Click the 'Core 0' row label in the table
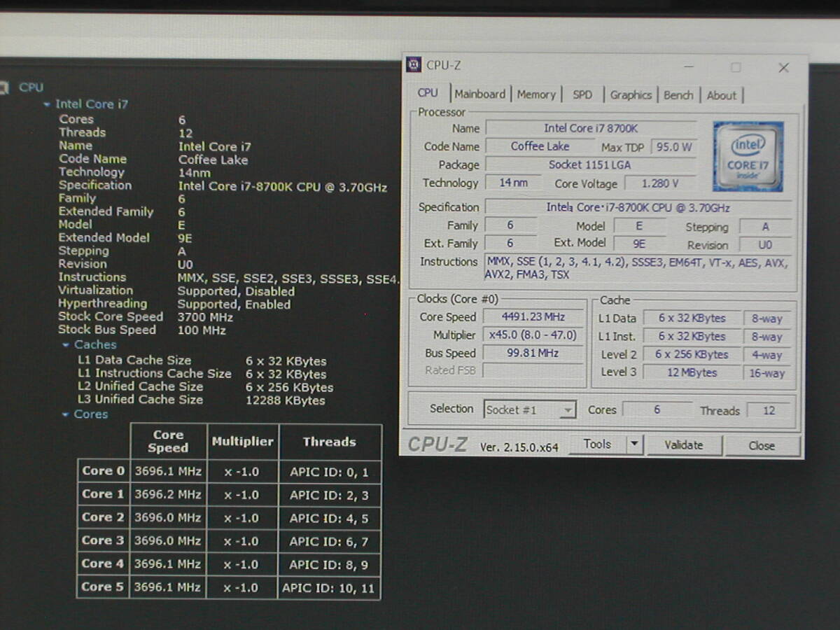Screen dimensions: 840x630 tap(103, 471)
